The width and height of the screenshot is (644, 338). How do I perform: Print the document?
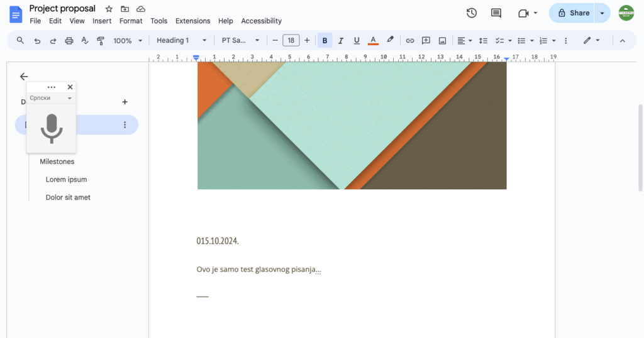(x=69, y=41)
